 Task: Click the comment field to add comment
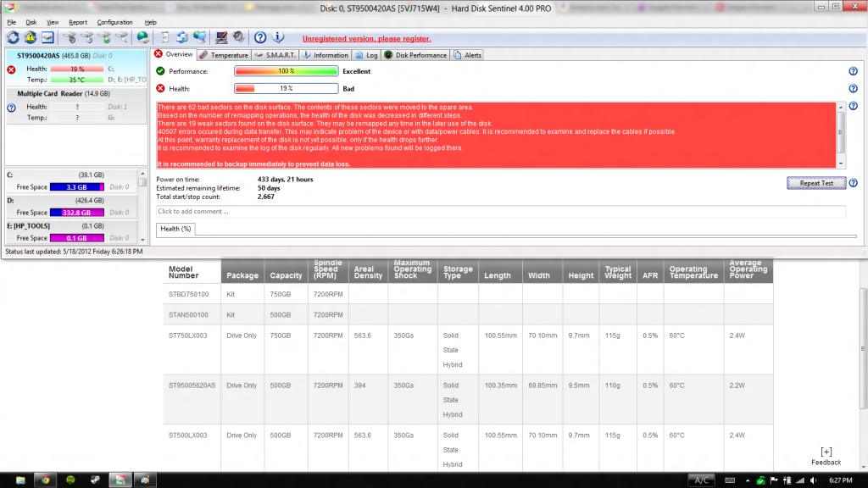pos(500,211)
